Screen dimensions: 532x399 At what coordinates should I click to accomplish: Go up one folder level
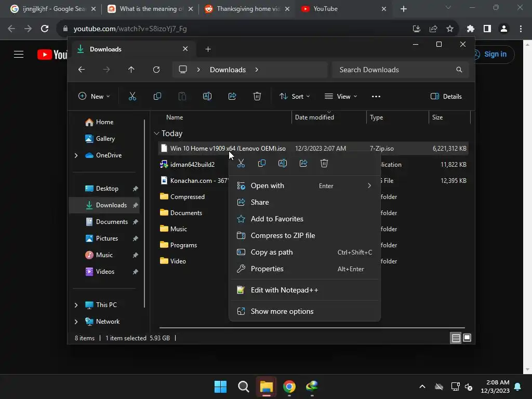(131, 70)
